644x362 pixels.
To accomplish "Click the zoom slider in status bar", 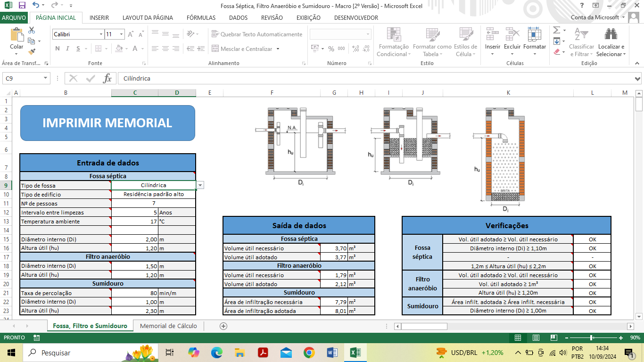I will point(591,337).
